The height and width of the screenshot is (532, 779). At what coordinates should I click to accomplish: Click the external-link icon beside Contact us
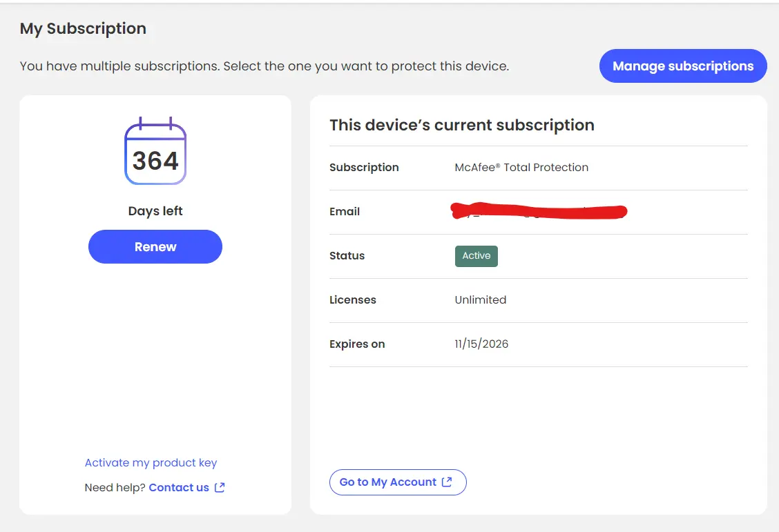[220, 487]
